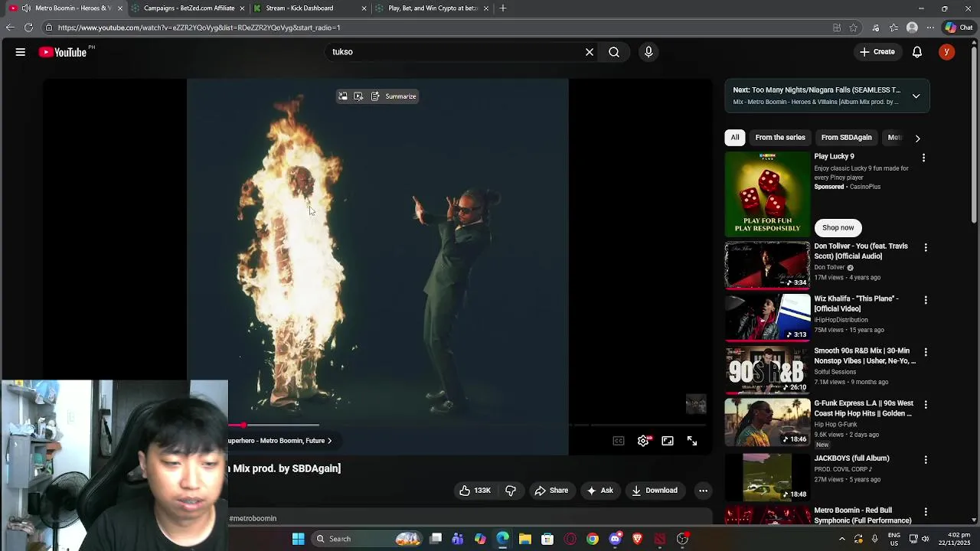Click Summarize on the video overlay

click(394, 96)
